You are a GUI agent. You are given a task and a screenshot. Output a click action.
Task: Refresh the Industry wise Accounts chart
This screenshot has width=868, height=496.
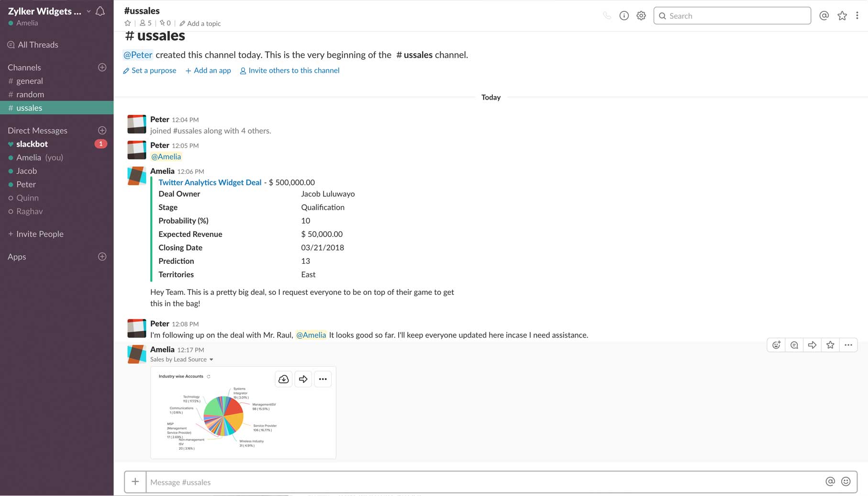(209, 376)
